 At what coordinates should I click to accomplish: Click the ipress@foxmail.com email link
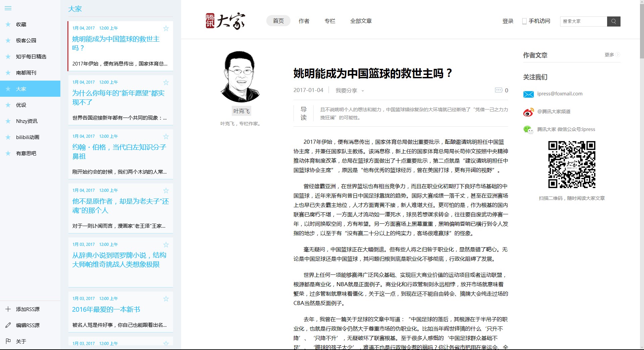(x=560, y=94)
